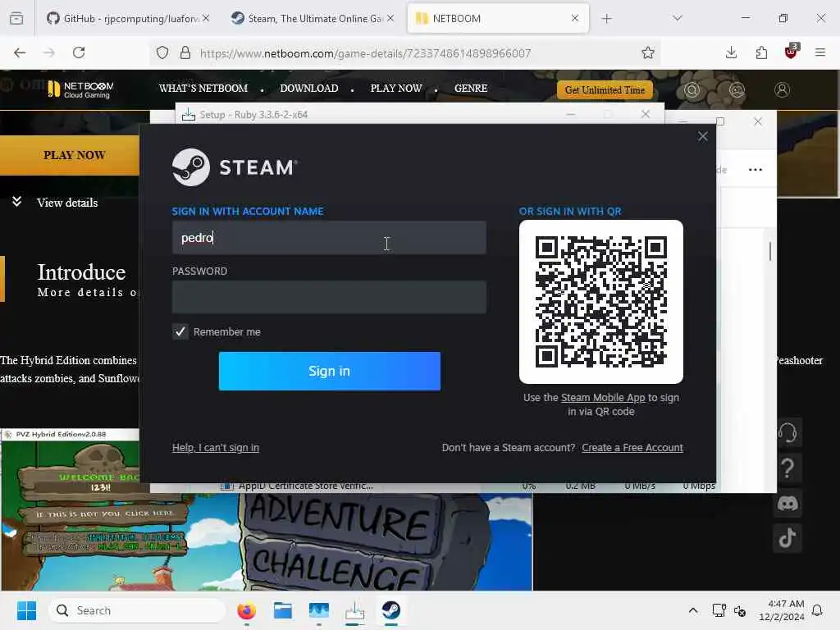
Task: Click the background window scrollbar
Action: [770, 251]
